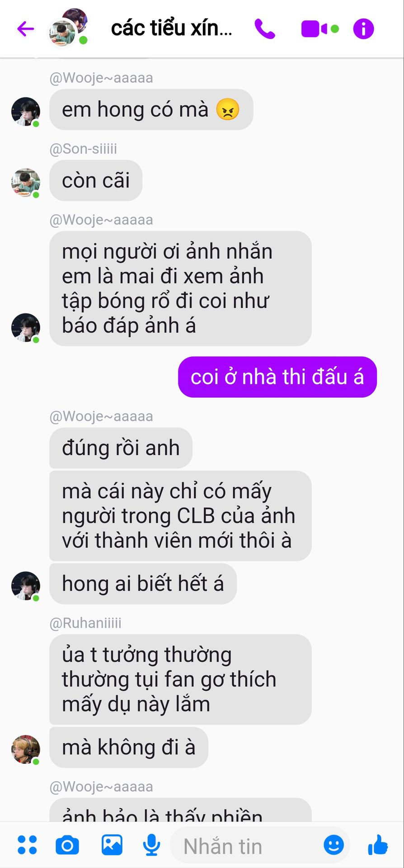Image resolution: width=404 pixels, height=868 pixels.
Task: Open Ruhaniiiii's avatar beside 'mà không đi à'
Action: 25,749
